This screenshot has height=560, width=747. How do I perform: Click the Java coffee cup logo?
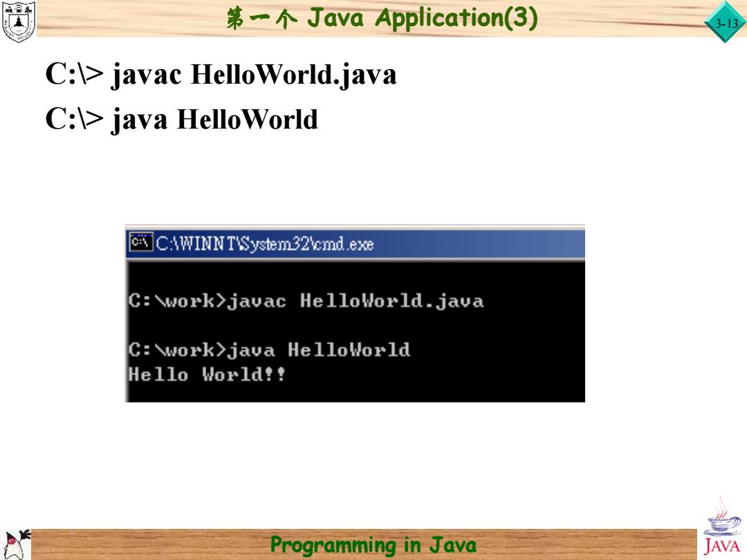coord(722,527)
